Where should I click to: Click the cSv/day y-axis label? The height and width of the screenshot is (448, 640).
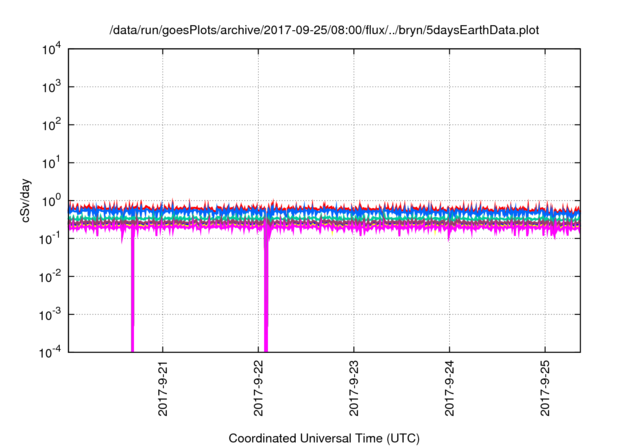coord(25,200)
